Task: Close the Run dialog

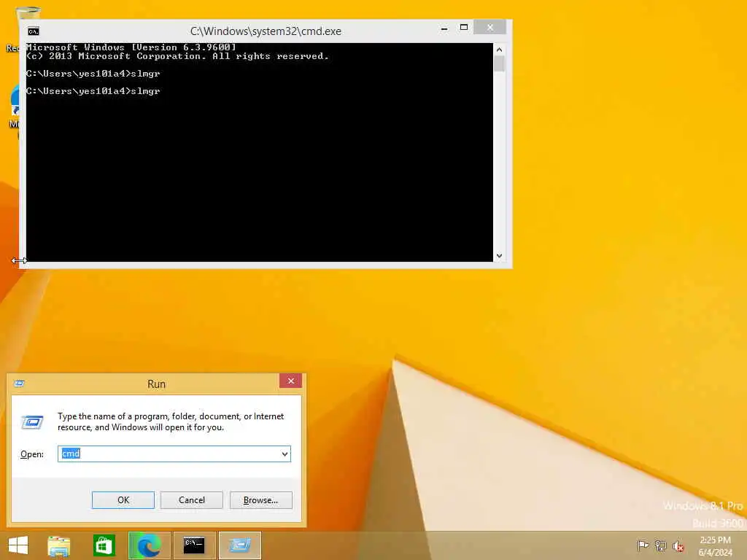Action: tap(290, 381)
